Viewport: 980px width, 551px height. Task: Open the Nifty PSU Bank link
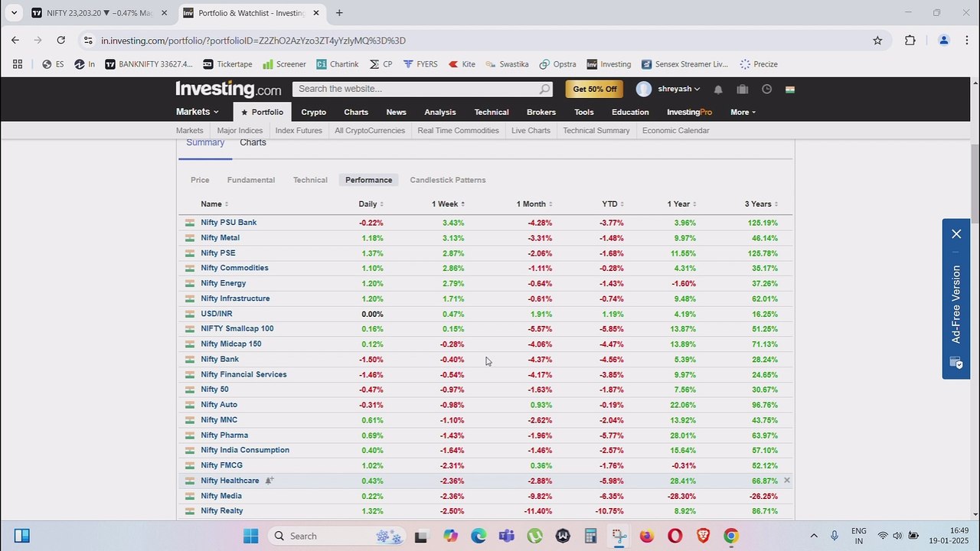pyautogui.click(x=229, y=223)
